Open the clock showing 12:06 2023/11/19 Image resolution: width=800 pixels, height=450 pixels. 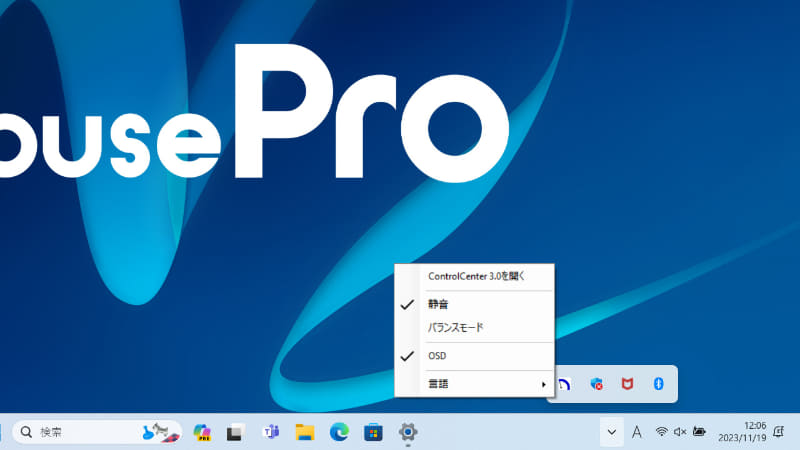pyautogui.click(x=742, y=432)
